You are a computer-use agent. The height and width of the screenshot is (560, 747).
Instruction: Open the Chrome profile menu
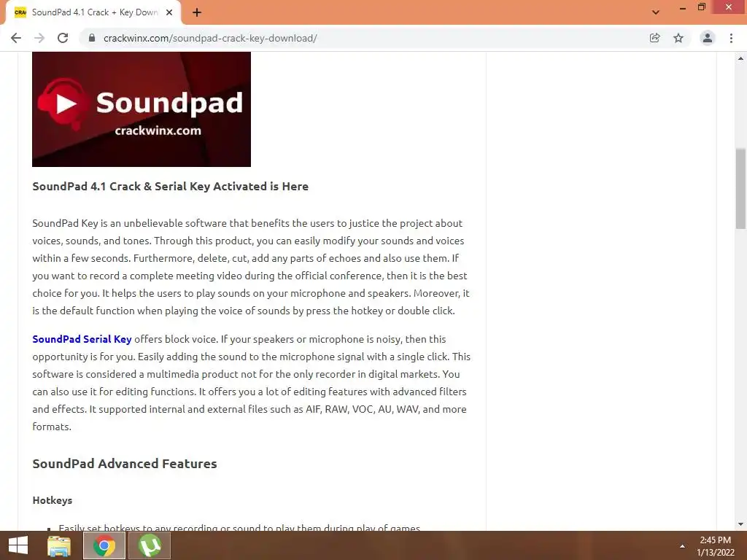(x=708, y=38)
